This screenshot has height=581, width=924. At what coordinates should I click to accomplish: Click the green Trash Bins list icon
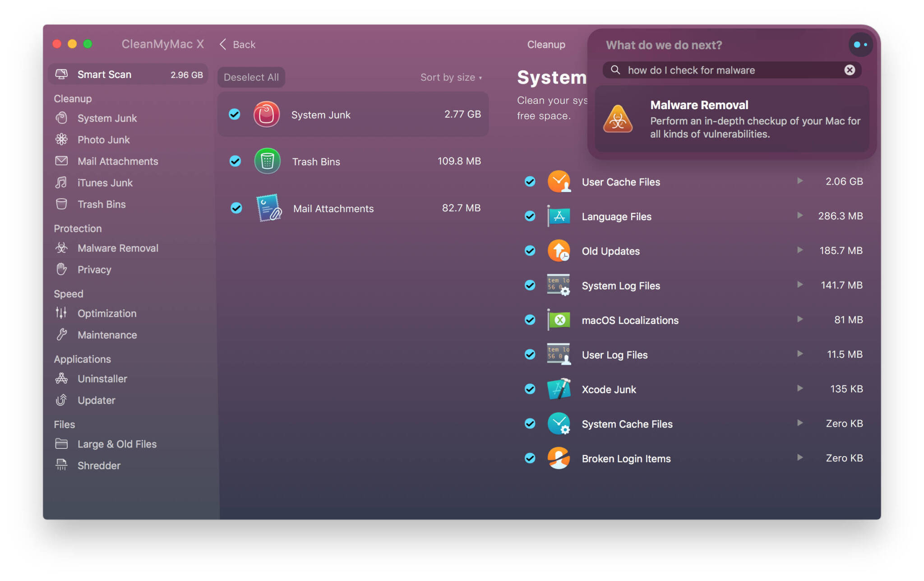[267, 161]
